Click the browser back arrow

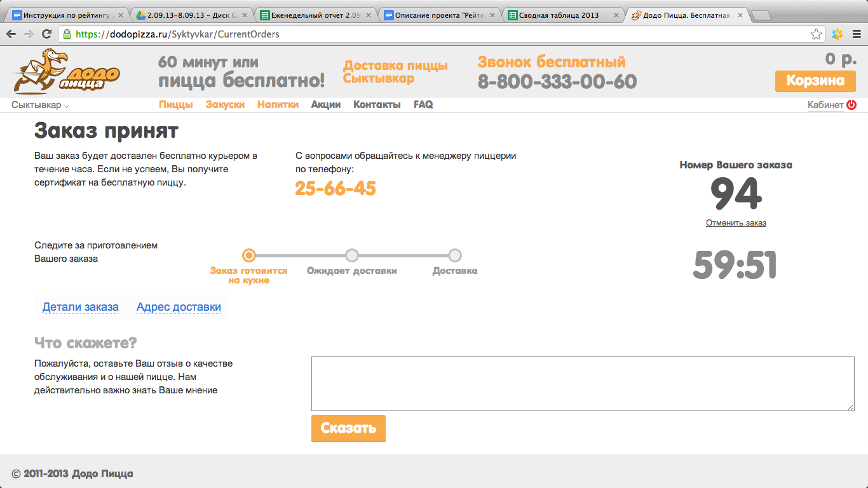[x=11, y=34]
